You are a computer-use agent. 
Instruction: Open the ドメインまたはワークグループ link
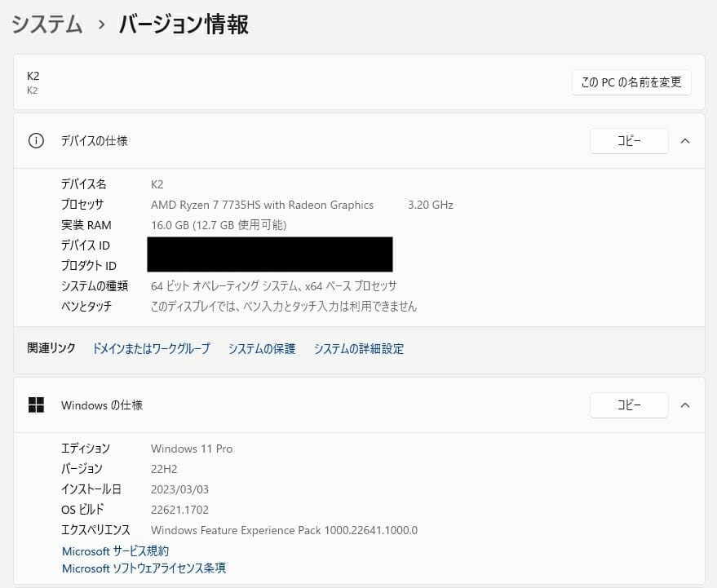pos(151,348)
